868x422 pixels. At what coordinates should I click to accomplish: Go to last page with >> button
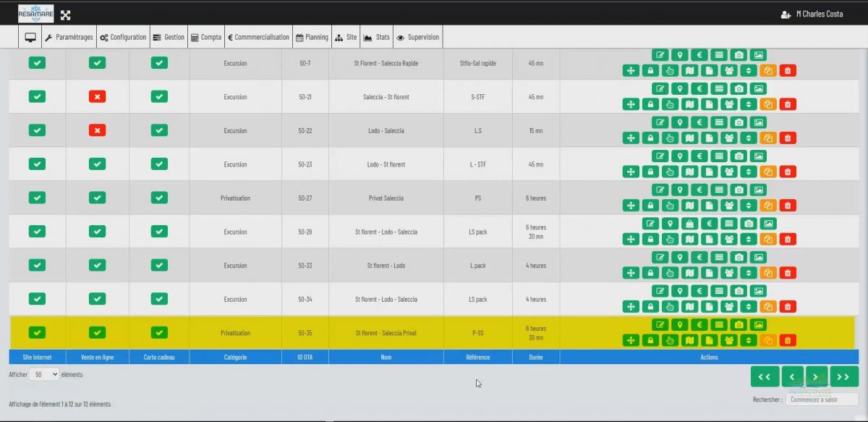[844, 376]
